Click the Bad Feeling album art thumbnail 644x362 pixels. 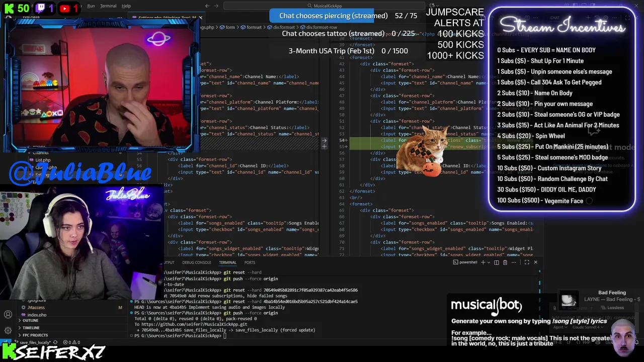click(569, 300)
